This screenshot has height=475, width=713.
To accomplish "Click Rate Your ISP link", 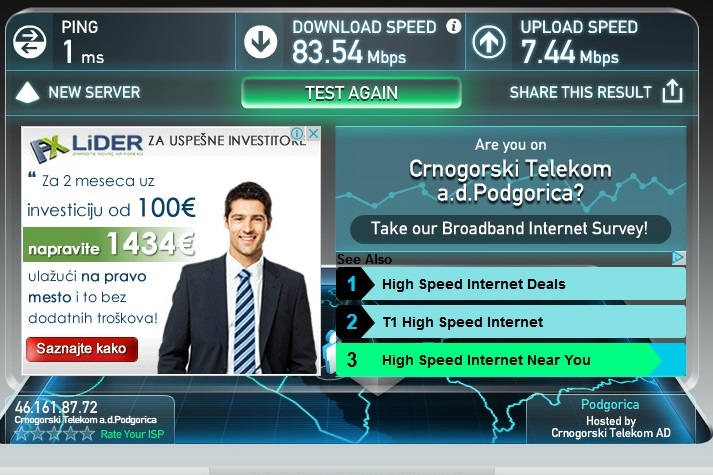I will (x=132, y=434).
